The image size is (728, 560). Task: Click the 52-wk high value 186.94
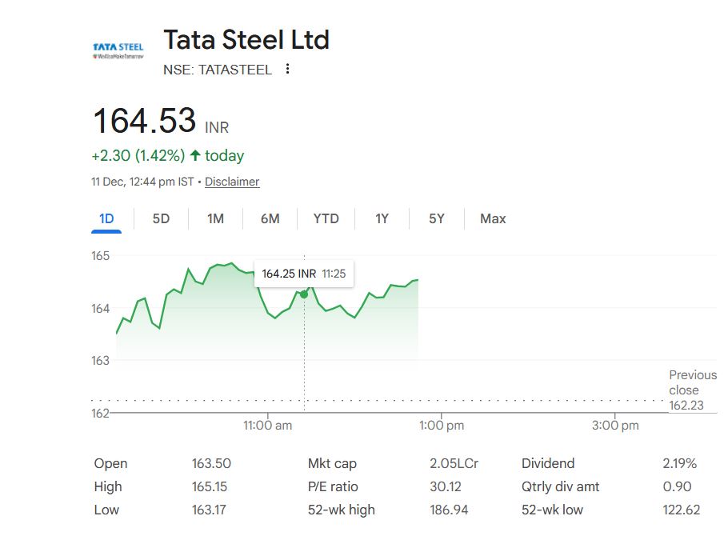[x=449, y=510]
